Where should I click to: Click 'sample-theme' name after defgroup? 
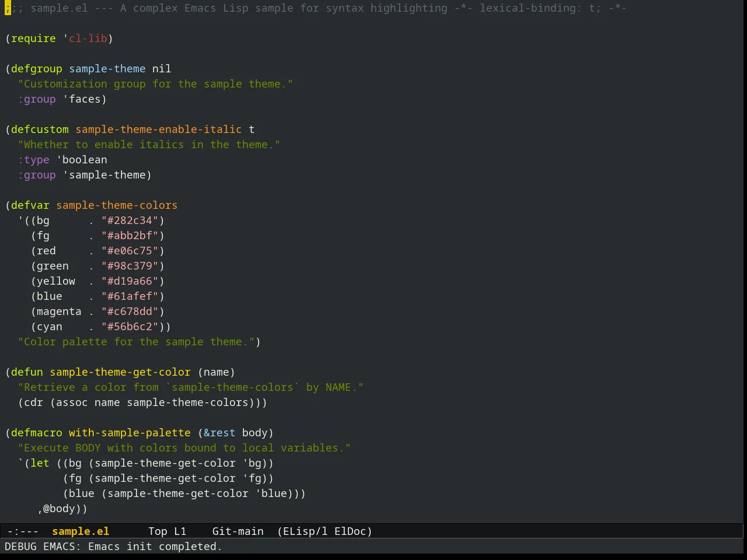click(x=107, y=69)
